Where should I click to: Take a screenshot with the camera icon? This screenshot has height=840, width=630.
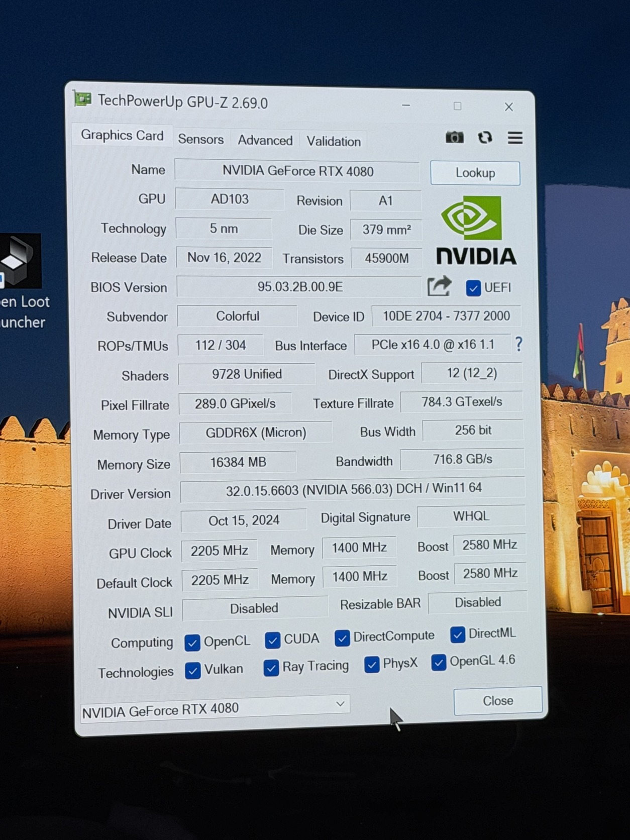tap(455, 137)
